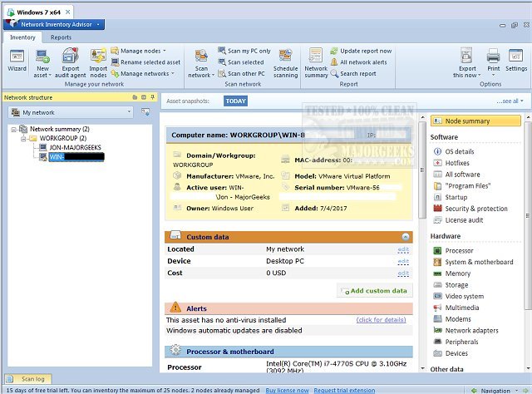
Task: Open Hotfixes section
Action: [x=451, y=163]
